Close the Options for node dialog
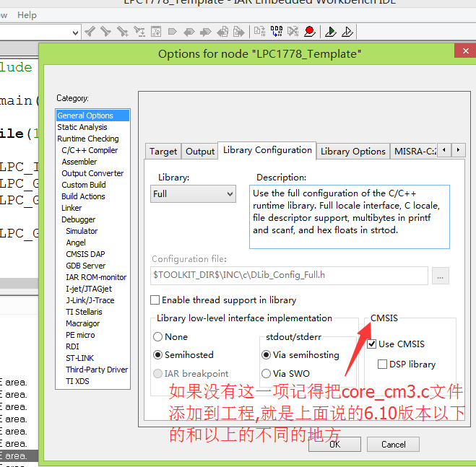 click(x=465, y=51)
